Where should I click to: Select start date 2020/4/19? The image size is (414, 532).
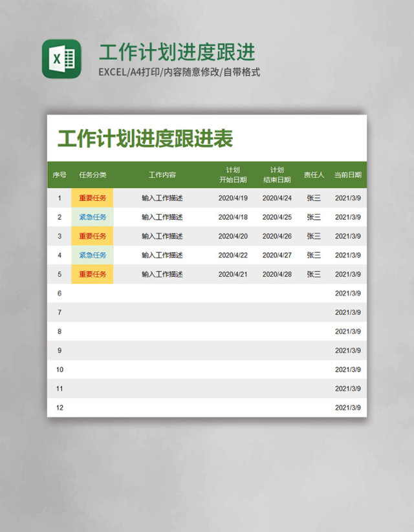coord(233,198)
